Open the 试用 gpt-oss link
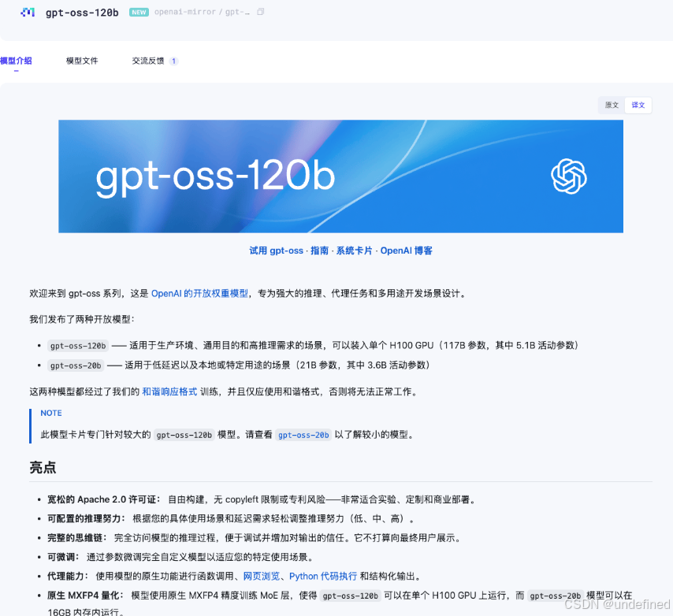Screen dimensions: 673x616 coord(277,250)
